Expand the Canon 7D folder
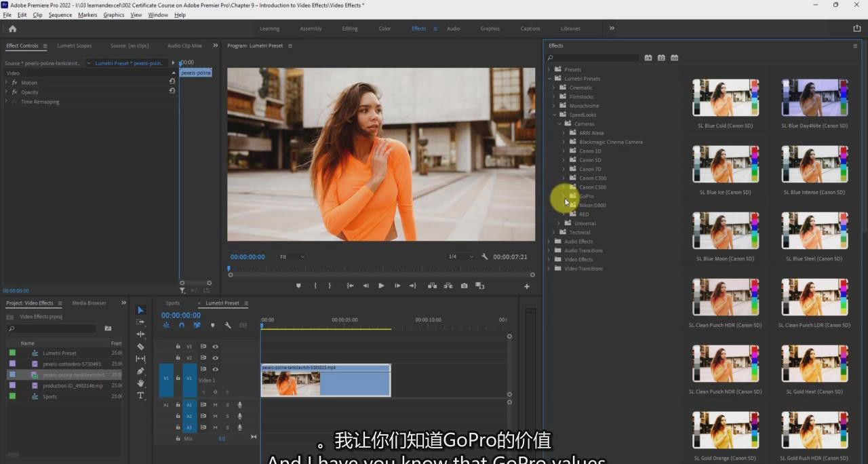The width and height of the screenshot is (868, 464). 564,169
